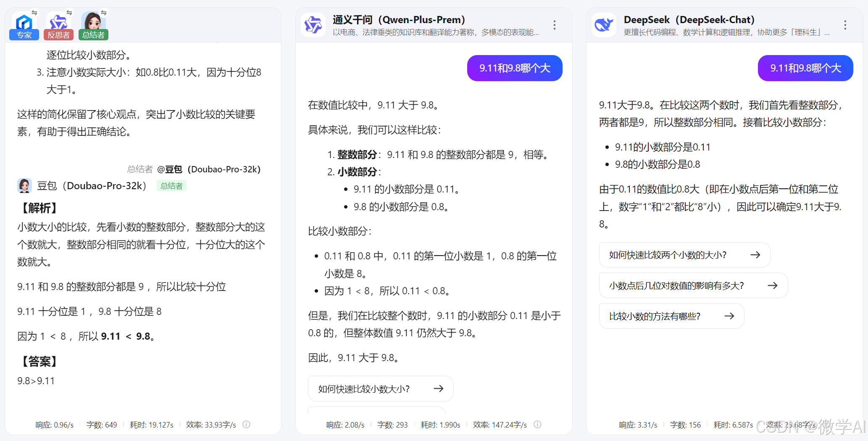Click suggestion 小数点后几位对数值的影响有多大?
The width and height of the screenshot is (868, 441).
click(x=693, y=285)
